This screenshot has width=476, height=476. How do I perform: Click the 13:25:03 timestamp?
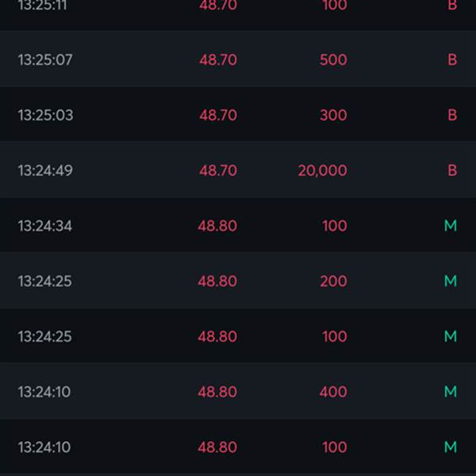45,115
